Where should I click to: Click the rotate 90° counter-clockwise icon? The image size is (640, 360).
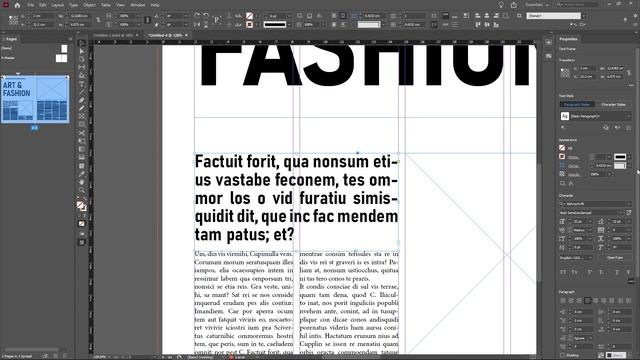(x=206, y=16)
